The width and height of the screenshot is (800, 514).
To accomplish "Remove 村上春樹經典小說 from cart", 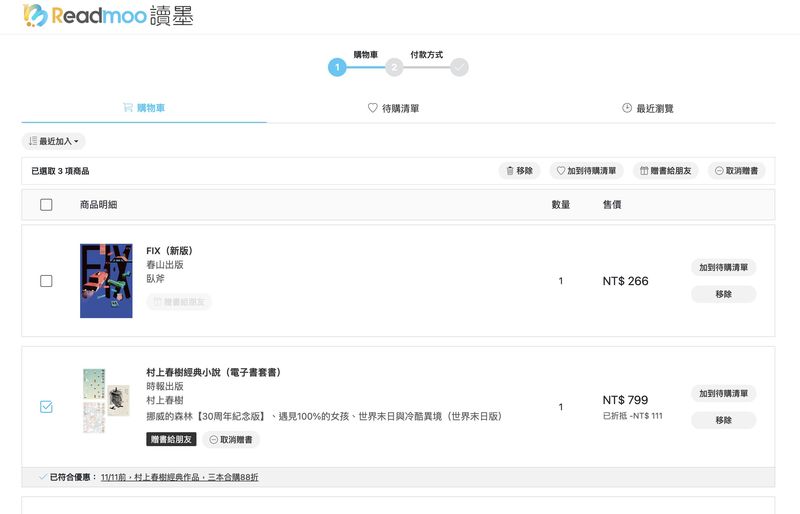I will click(x=723, y=420).
